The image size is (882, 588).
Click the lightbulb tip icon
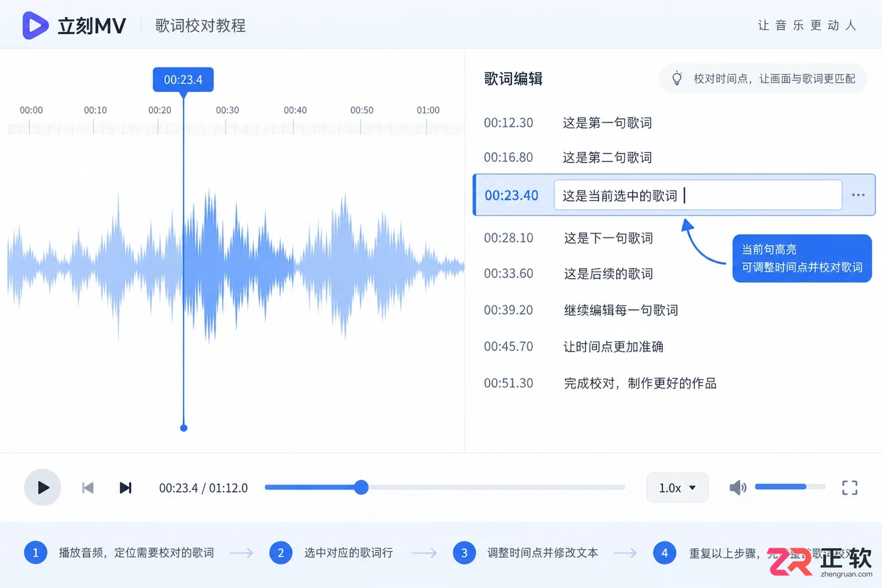pos(677,78)
